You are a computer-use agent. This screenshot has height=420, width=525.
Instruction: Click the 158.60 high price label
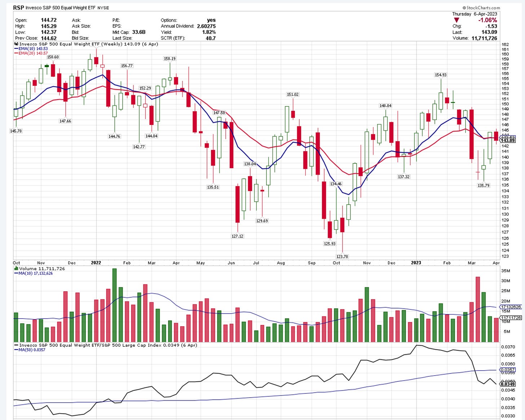coord(53,57)
